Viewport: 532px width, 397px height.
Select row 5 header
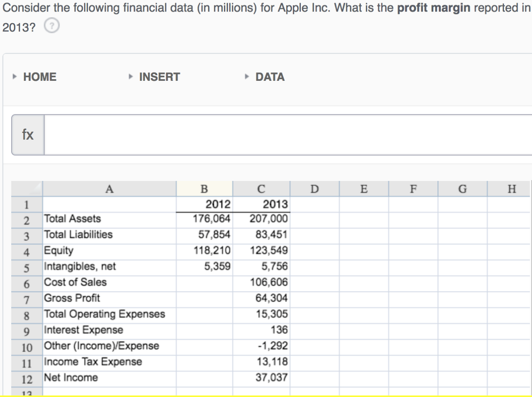tap(27, 268)
